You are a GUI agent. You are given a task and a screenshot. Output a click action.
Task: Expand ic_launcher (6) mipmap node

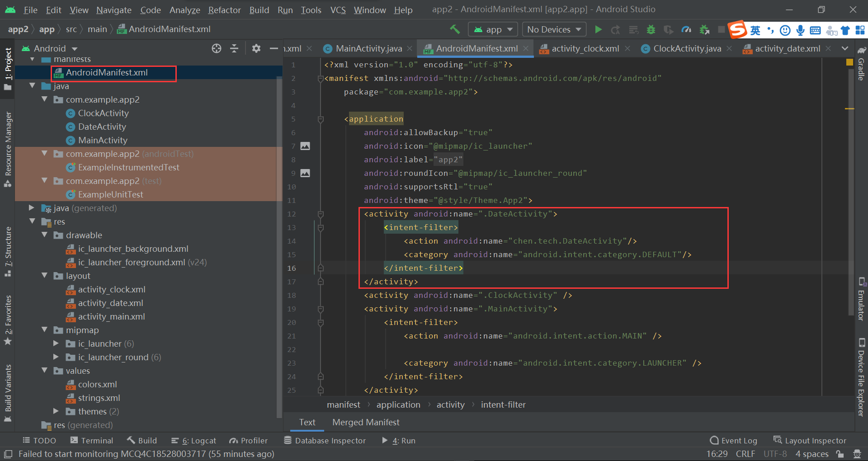click(x=56, y=343)
